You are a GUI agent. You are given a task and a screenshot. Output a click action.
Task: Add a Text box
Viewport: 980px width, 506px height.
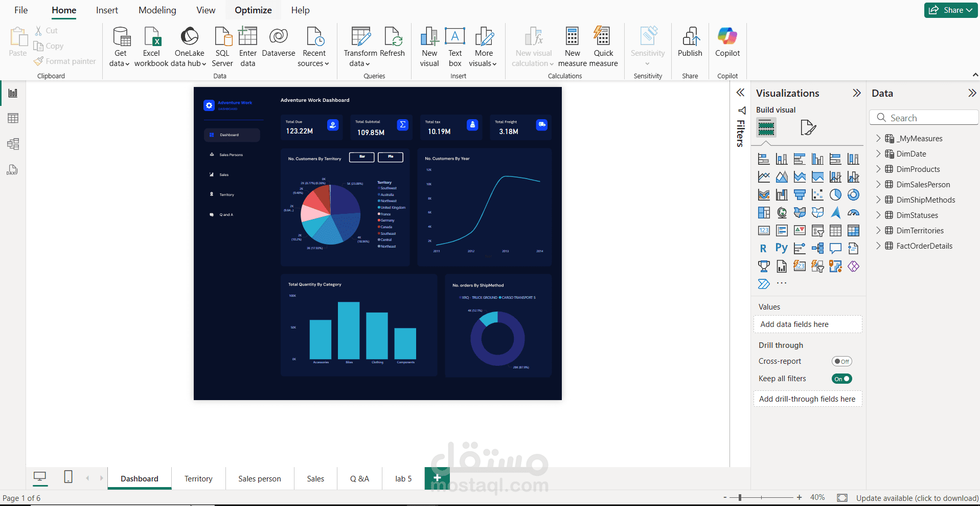point(455,47)
